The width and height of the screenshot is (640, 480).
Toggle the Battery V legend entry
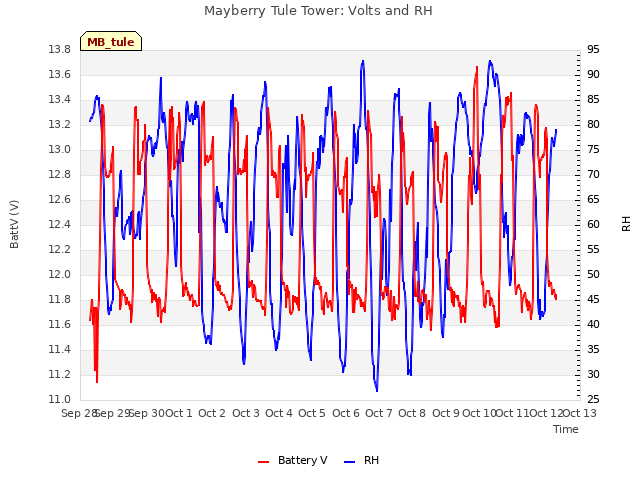pos(292,460)
